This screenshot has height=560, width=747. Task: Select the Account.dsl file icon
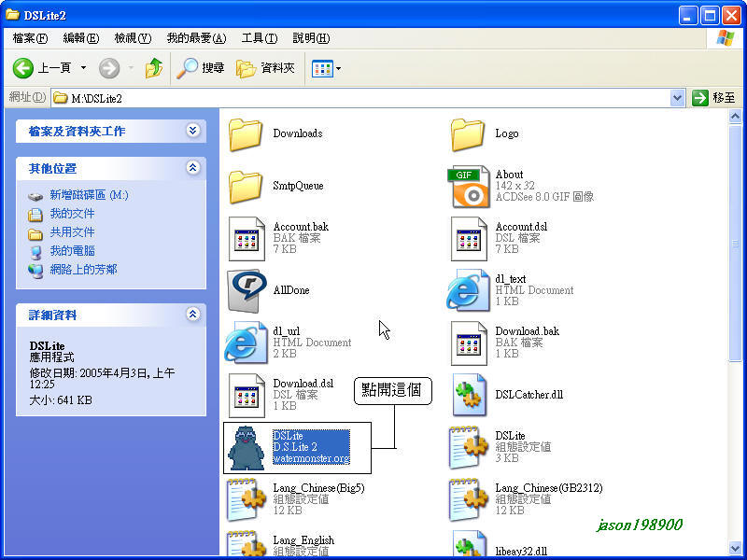pyautogui.click(x=469, y=239)
